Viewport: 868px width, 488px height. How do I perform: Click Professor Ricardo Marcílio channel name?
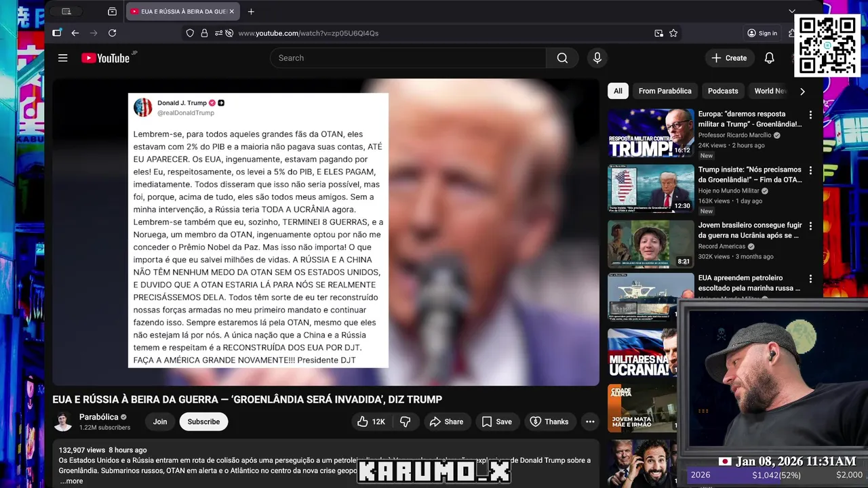(735, 135)
